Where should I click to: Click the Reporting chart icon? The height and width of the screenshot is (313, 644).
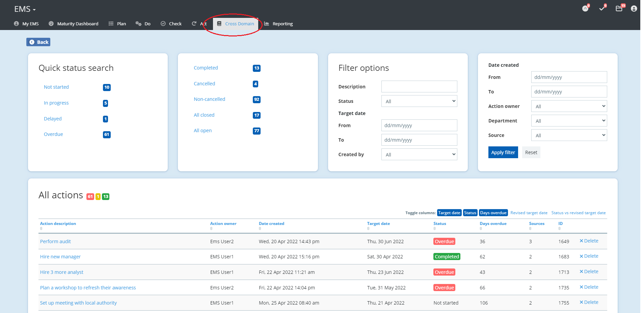point(267,24)
